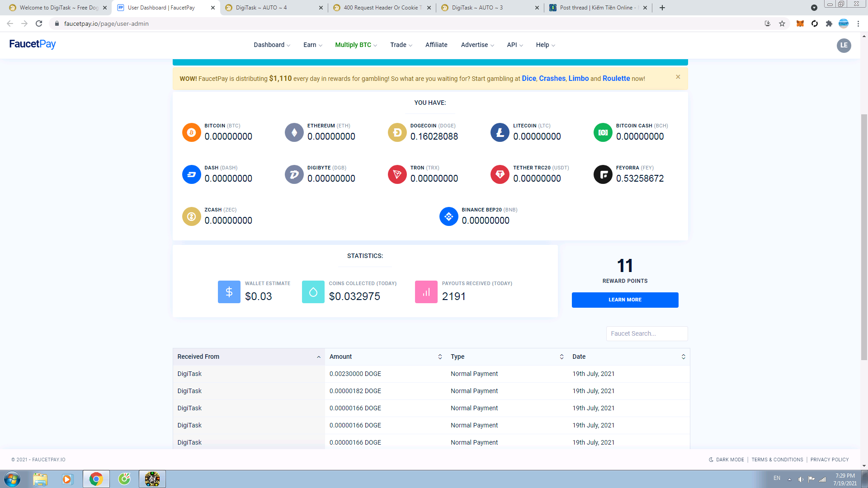Switch to the Post thread tab
Screen dimensions: 868x488
point(598,8)
